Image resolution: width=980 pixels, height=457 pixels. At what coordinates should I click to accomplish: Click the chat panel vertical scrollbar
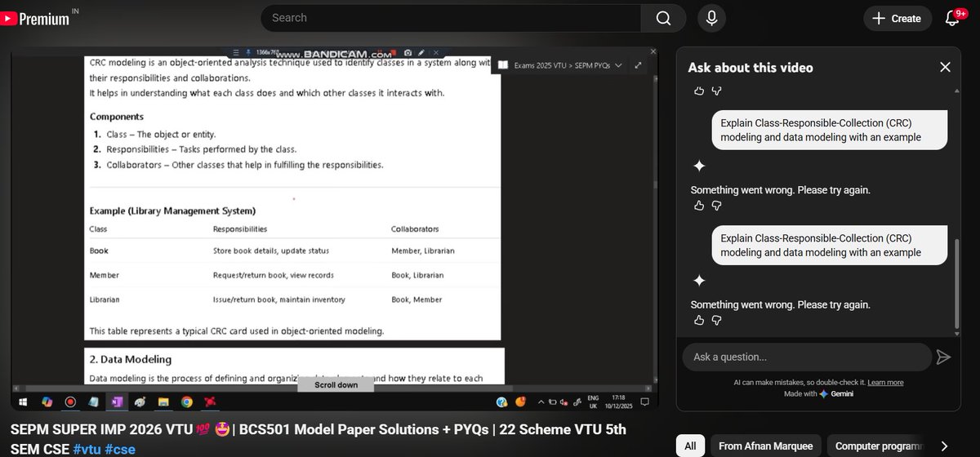957,286
